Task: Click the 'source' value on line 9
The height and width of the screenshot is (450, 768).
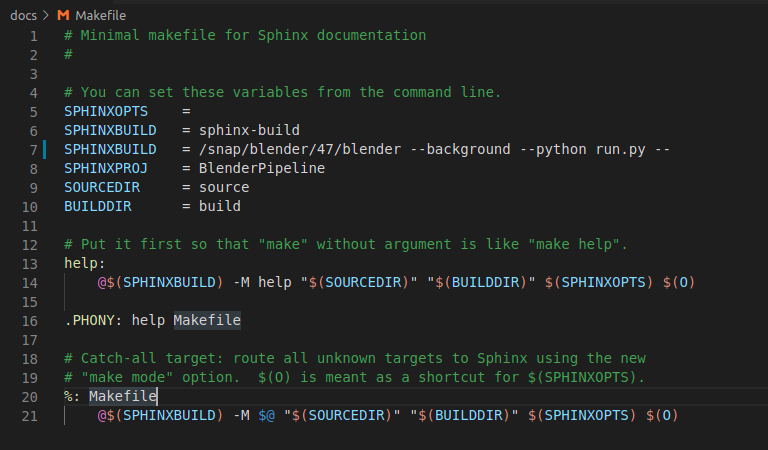Action: (x=224, y=188)
